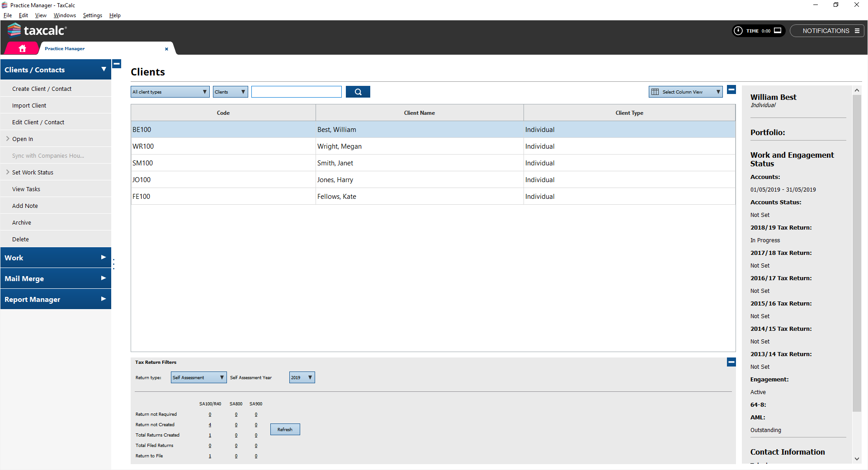This screenshot has height=470, width=868.
Task: Click the timer clock icon
Action: tap(738, 31)
